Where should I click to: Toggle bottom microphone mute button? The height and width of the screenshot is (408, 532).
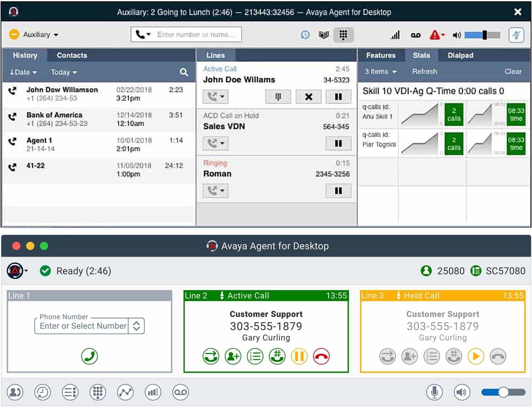[x=434, y=392]
